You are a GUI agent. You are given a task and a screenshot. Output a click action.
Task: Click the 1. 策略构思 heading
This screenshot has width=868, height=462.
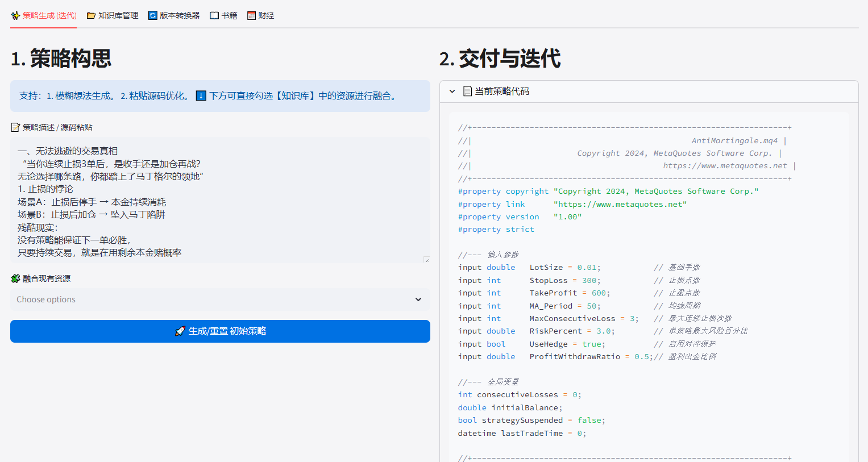(61, 59)
